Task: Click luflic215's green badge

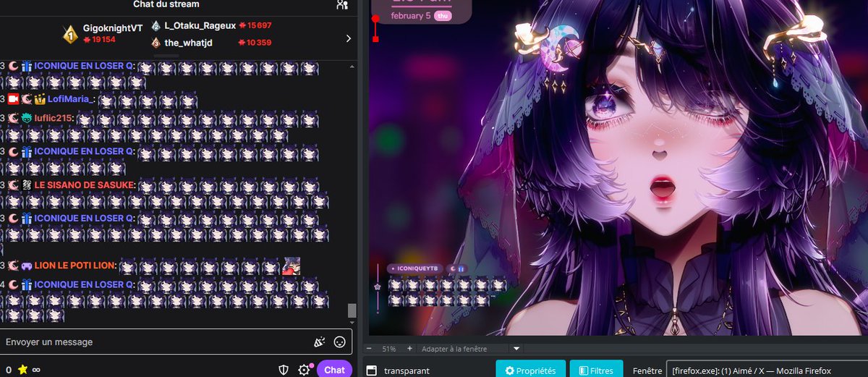Action: tap(26, 118)
